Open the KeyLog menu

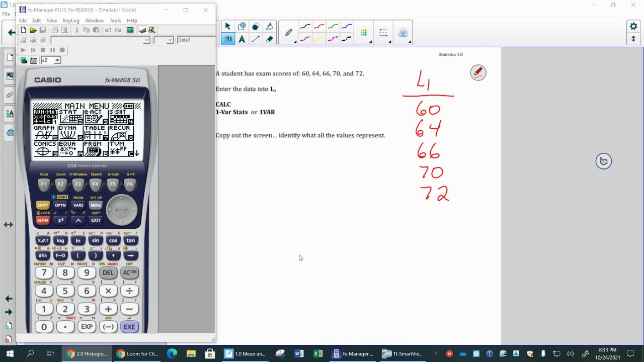pos(71,21)
